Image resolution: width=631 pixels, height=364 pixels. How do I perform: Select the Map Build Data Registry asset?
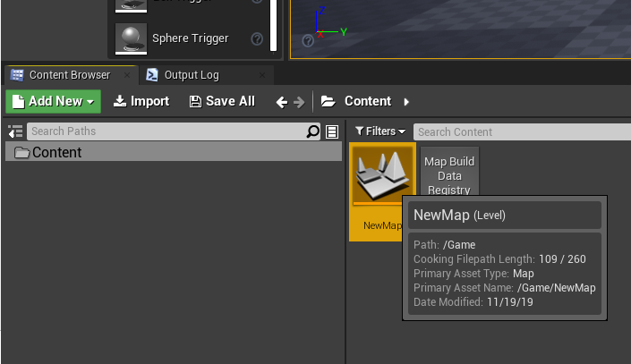point(449,173)
